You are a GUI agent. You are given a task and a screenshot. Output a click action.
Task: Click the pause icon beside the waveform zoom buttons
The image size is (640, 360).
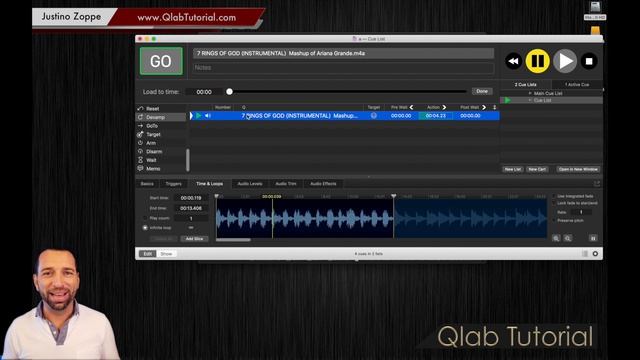(x=593, y=238)
